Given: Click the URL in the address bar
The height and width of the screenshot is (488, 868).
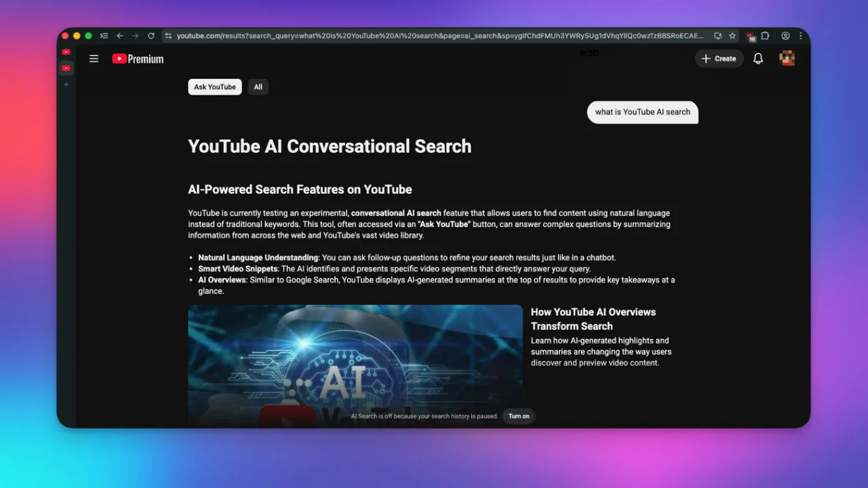Looking at the screenshot, I should 440,36.
